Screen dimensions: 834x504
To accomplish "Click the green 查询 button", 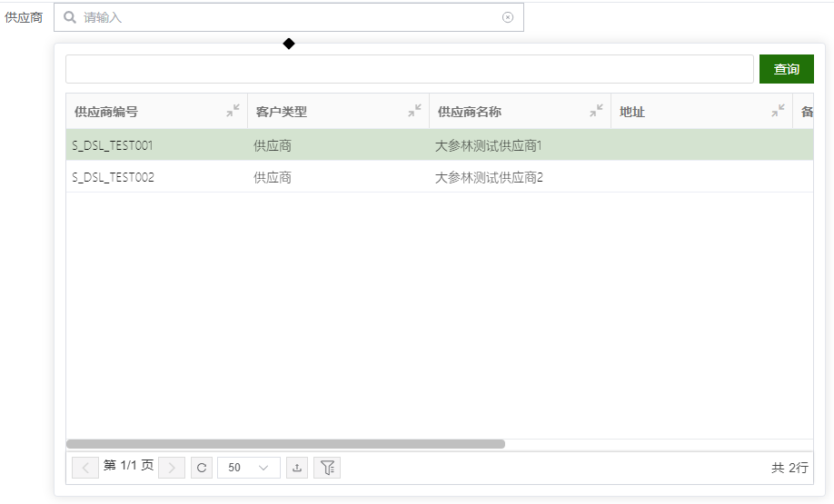I will click(787, 69).
